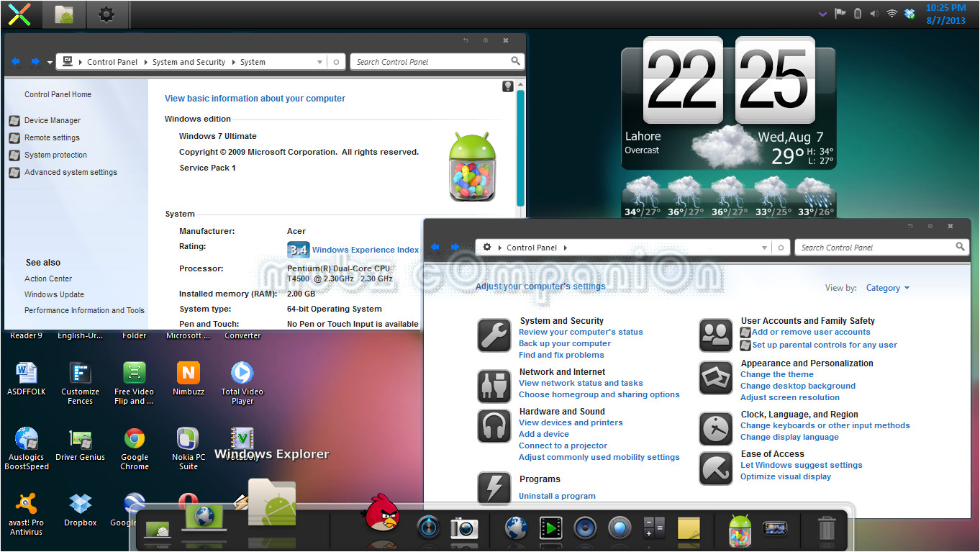The height and width of the screenshot is (552, 980).
Task: Click View devices and printers link
Action: tap(571, 422)
